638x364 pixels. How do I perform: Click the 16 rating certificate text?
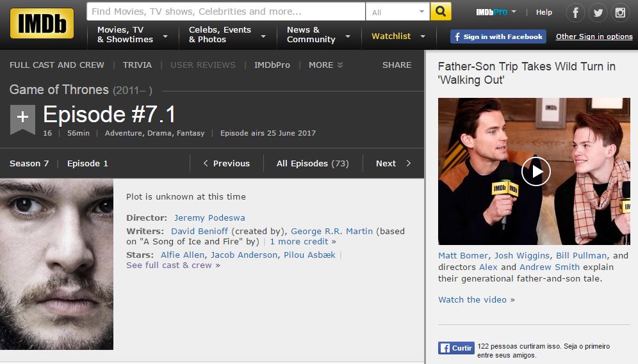tap(47, 133)
